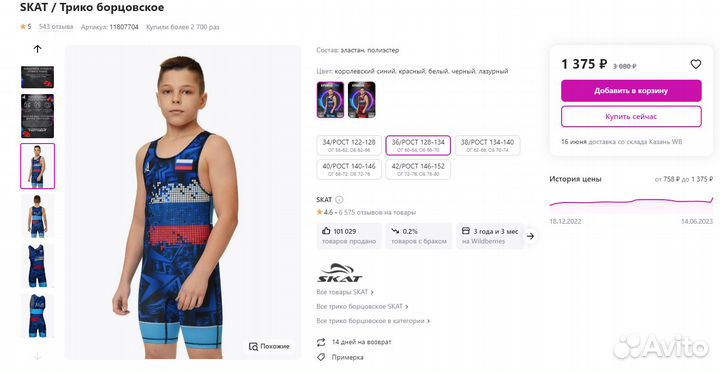Choose size 42/РОСТ 146-152
Image resolution: width=720 pixels, height=372 pixels.
point(418,169)
